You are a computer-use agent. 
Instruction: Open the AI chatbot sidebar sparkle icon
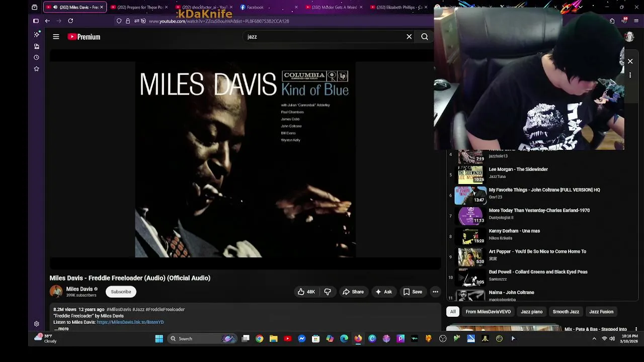(36, 34)
